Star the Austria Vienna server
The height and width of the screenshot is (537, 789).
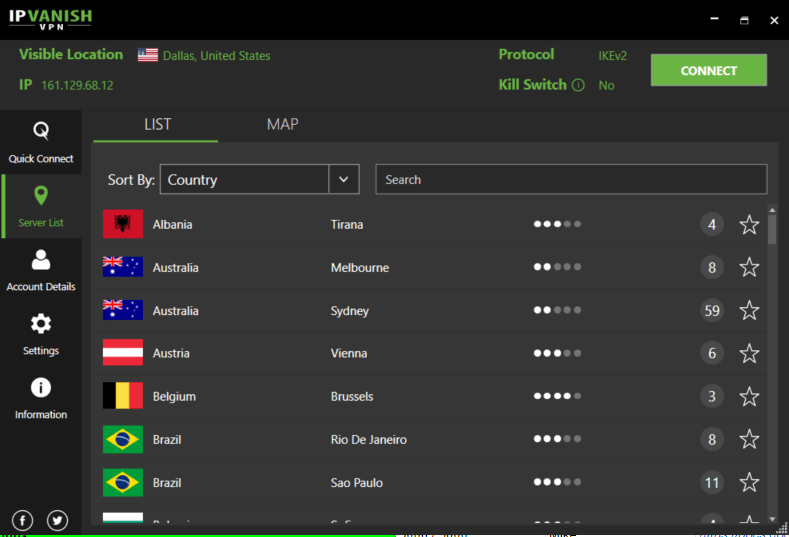[749, 353]
